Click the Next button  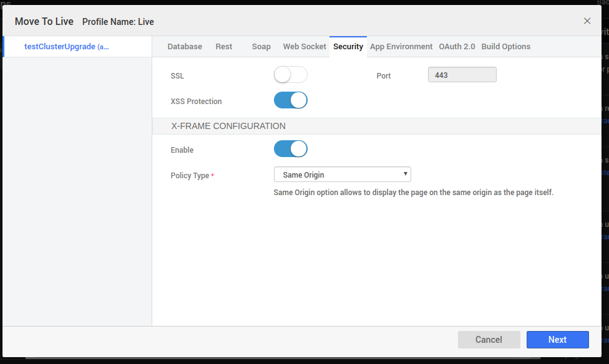557,340
